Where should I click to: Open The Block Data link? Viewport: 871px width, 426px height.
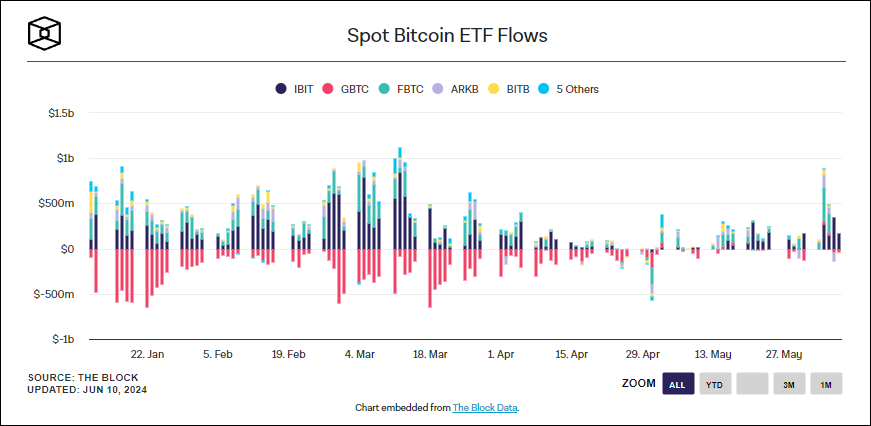click(485, 408)
